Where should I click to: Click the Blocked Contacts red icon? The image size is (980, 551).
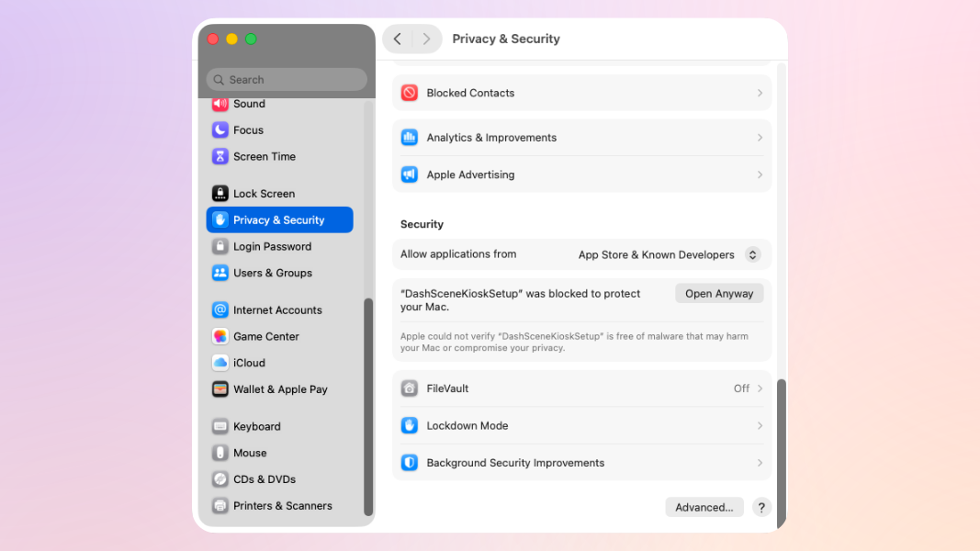point(410,93)
